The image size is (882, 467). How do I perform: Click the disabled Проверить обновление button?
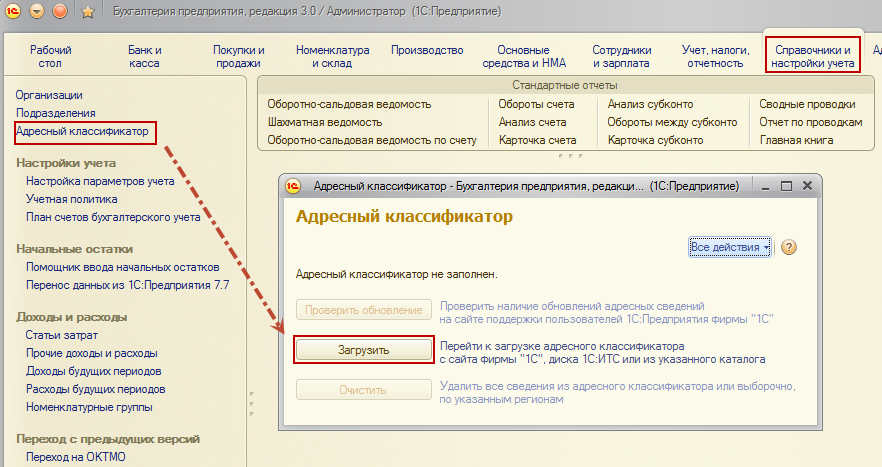pos(364,309)
